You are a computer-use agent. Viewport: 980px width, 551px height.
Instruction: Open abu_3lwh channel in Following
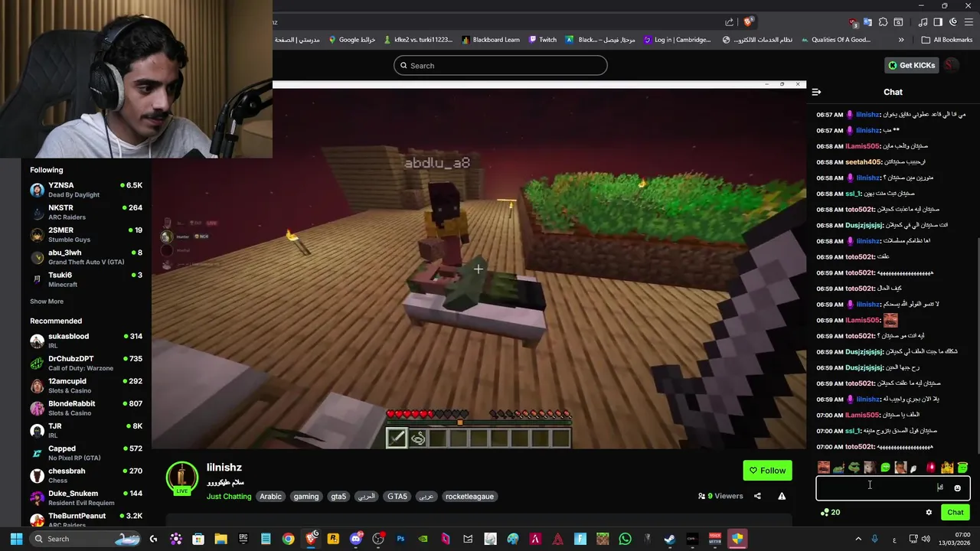[x=86, y=257]
